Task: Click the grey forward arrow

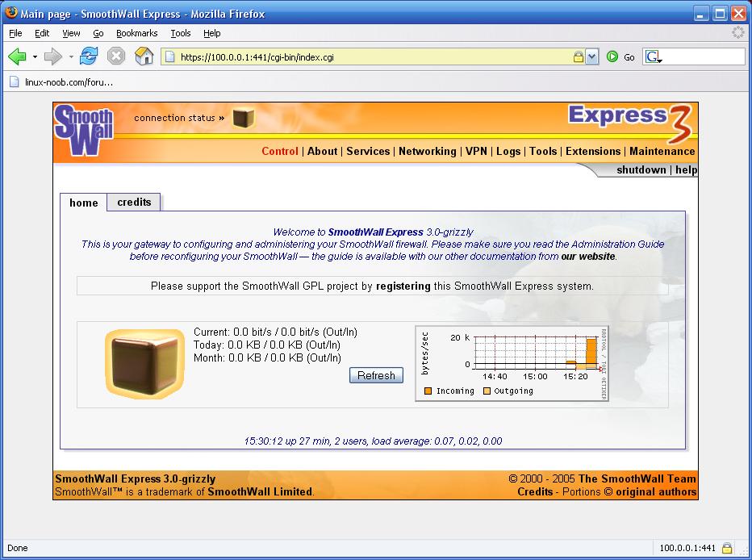Action: pos(52,56)
